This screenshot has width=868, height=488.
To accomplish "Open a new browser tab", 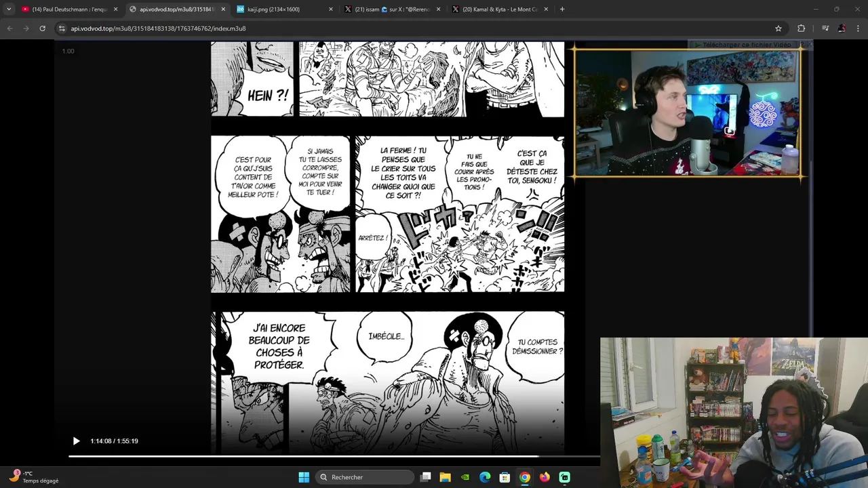I will tap(562, 9).
